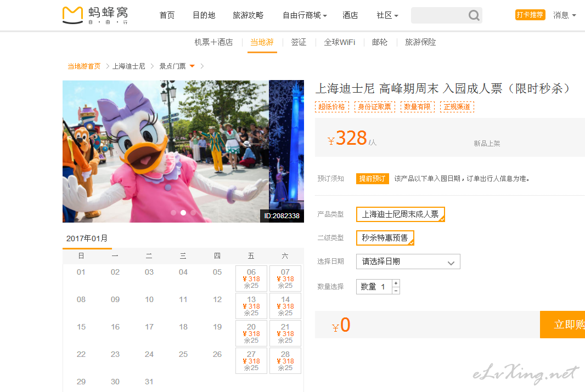Click the search magnifier icon

(474, 15)
